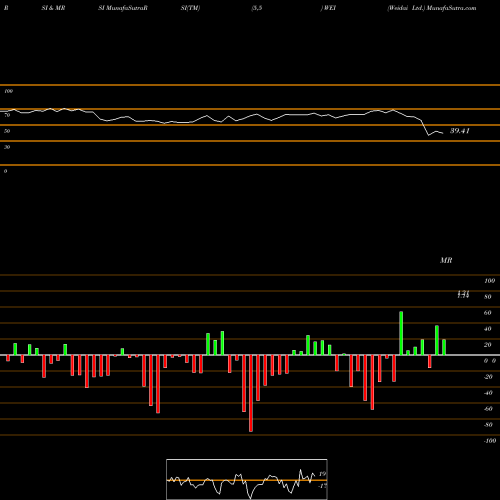Click the RSI axis label 30

pos(7,147)
